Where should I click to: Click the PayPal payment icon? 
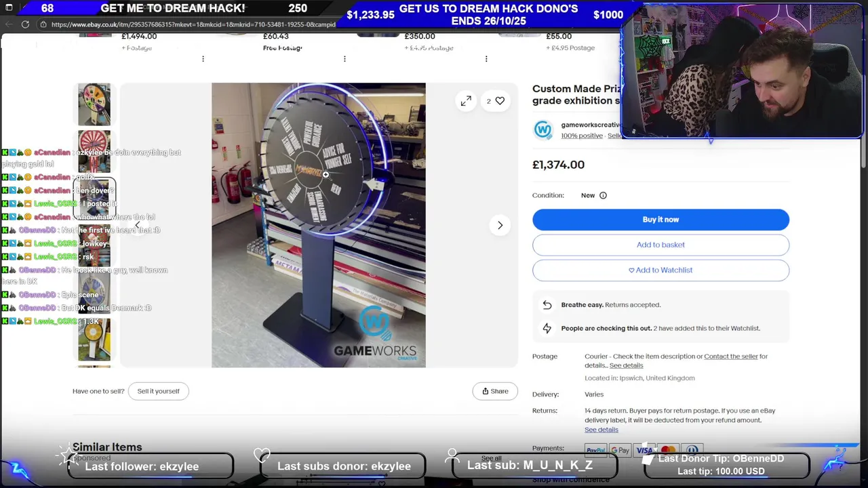[595, 450]
